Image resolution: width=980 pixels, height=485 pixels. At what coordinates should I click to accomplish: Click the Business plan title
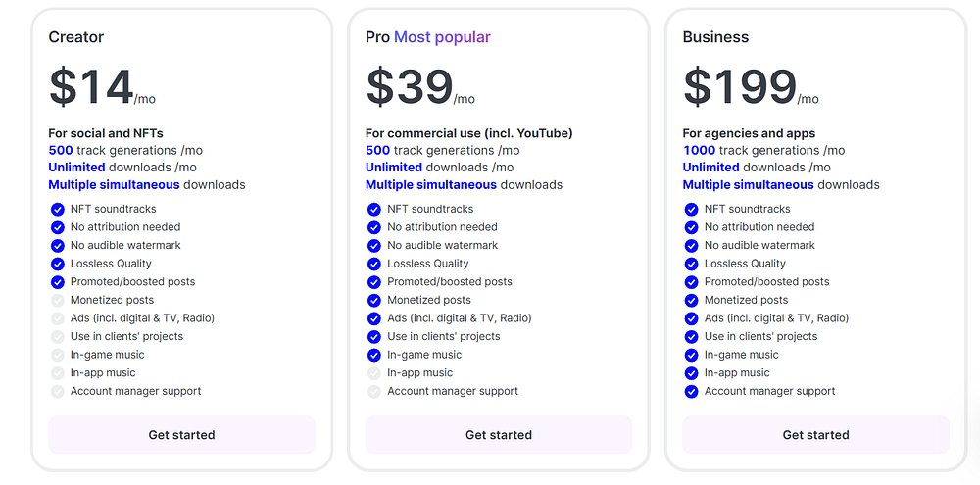(715, 37)
